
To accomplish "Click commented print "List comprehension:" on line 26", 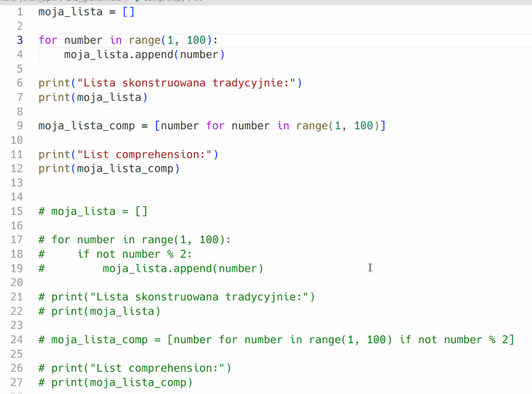I will 135,368.
